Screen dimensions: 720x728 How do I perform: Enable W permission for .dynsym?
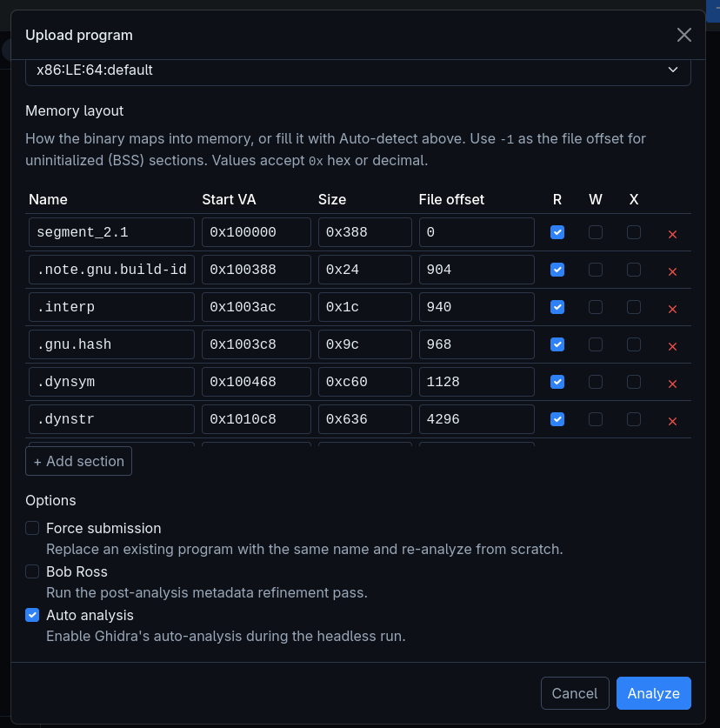tap(596, 382)
